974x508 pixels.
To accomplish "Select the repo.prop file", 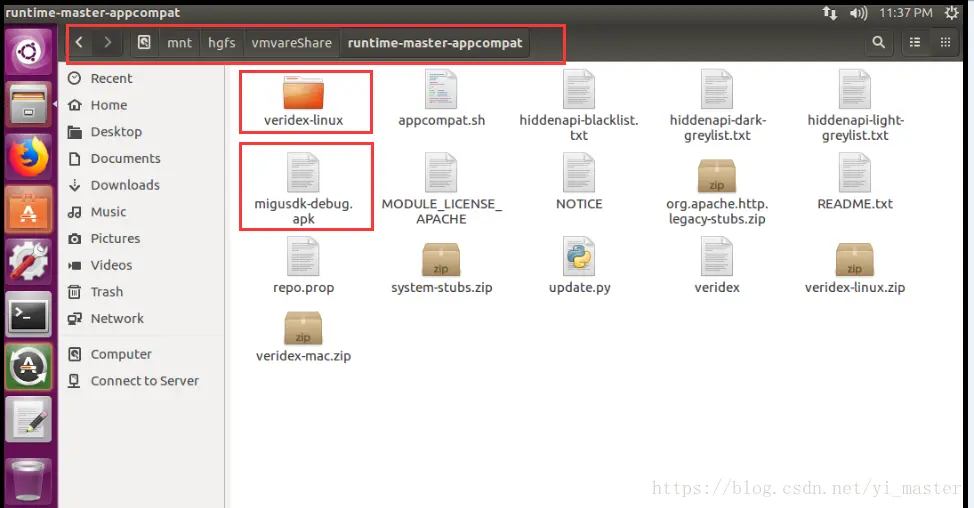I will [303, 266].
